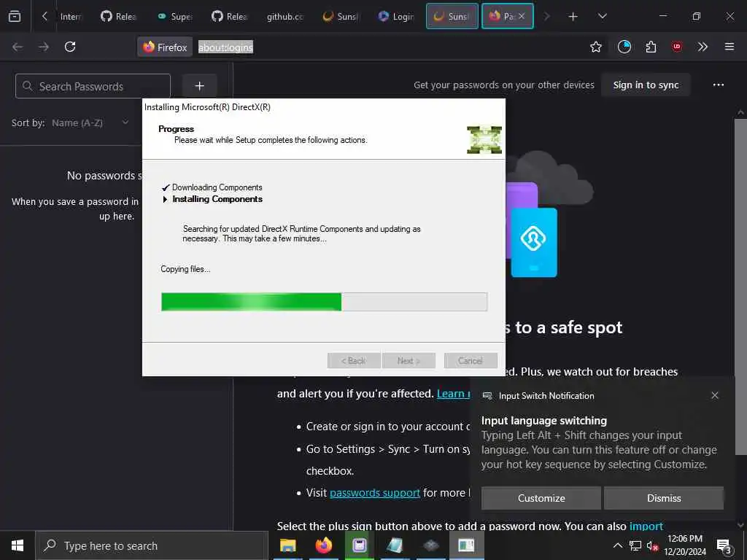The image size is (747, 560).
Task: Click the page vertical scrollbar
Action: 740,286
